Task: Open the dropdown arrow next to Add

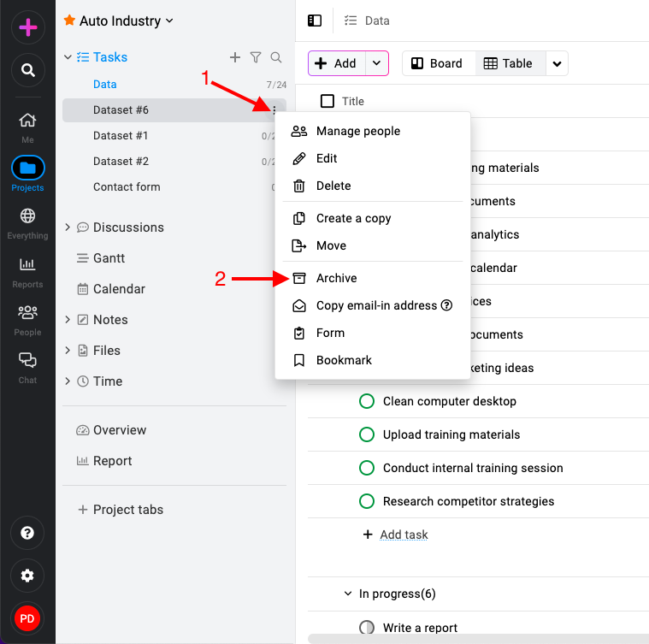Action: tap(376, 63)
